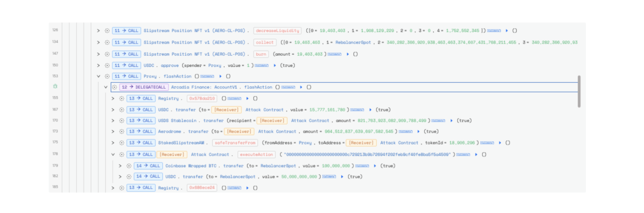Toggle the return-value triangle on the burn row
Viewport: 644px width, 213px height.
[x=348, y=54]
